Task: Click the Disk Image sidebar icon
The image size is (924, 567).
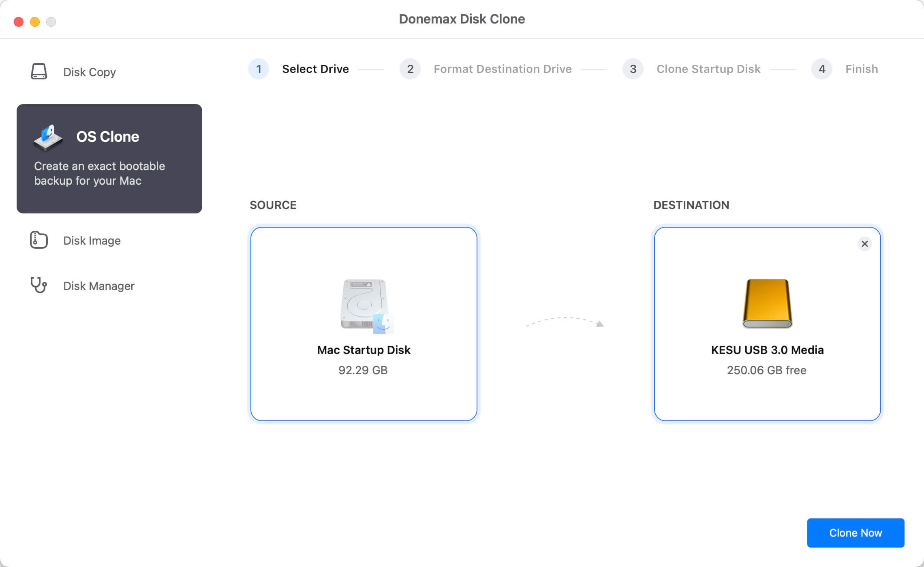Action: coord(38,241)
